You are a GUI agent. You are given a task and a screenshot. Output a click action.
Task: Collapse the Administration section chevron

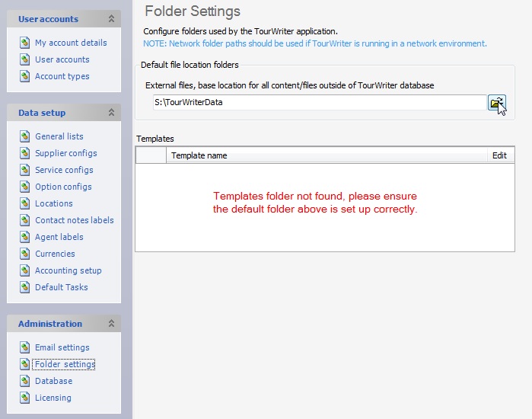(x=112, y=324)
